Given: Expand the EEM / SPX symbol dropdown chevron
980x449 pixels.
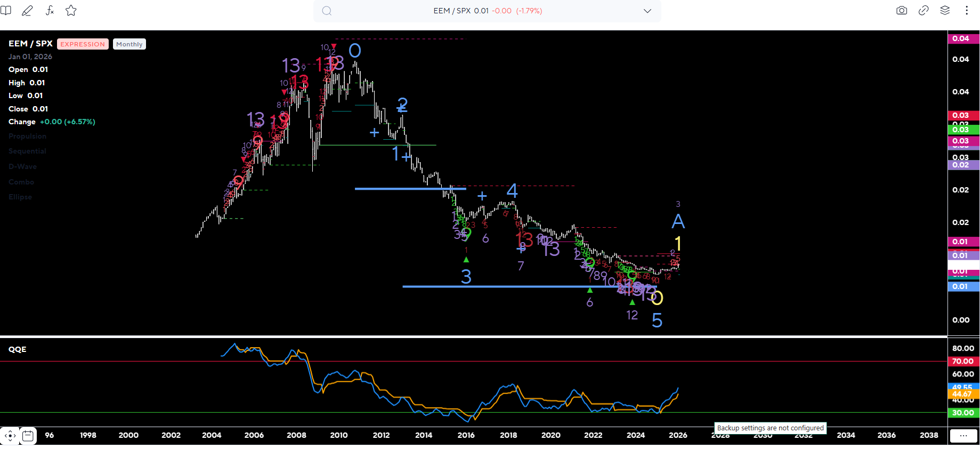Looking at the screenshot, I should point(647,11).
